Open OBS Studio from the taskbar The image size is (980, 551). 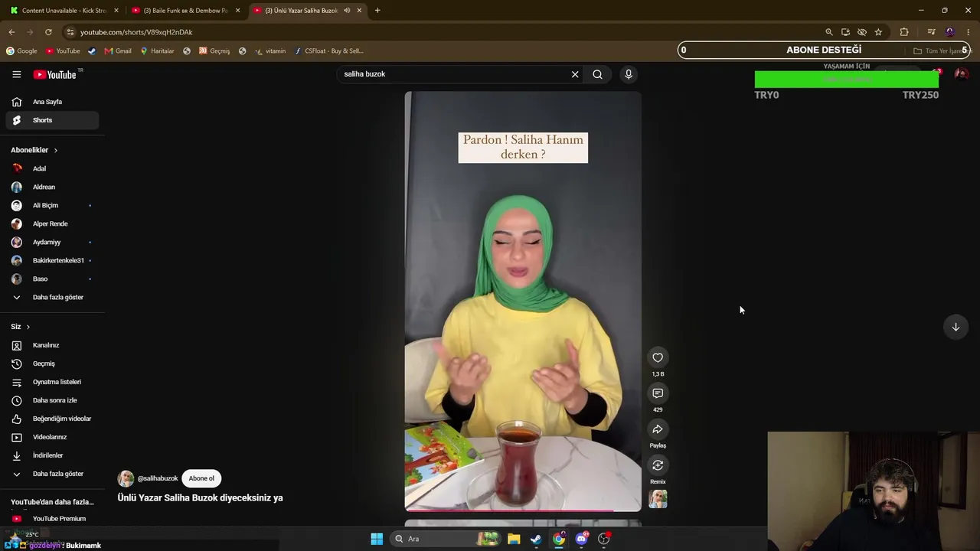click(x=604, y=539)
